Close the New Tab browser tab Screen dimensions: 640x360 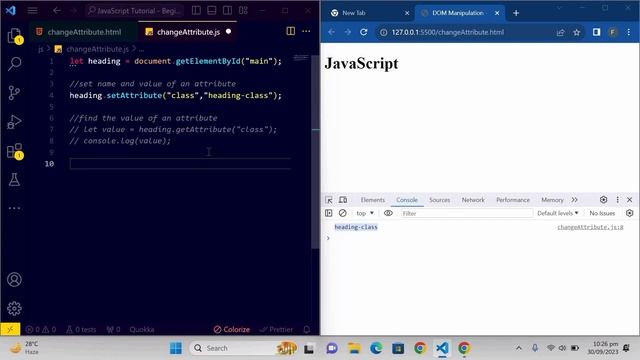pyautogui.click(x=407, y=13)
